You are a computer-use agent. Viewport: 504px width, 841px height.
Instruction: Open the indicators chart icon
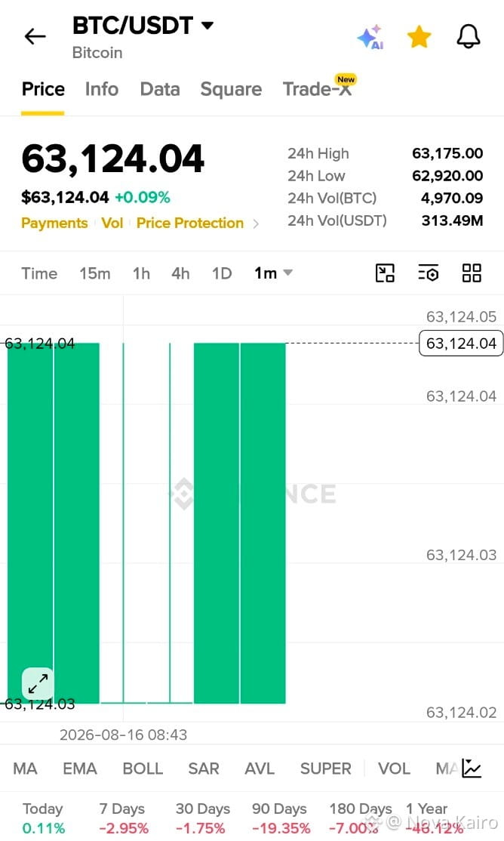472,768
